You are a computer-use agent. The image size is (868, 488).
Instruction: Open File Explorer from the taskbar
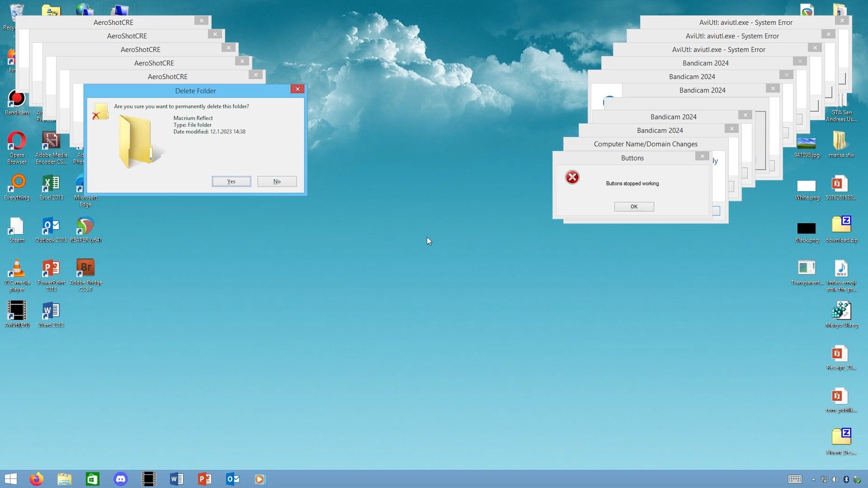[65, 479]
